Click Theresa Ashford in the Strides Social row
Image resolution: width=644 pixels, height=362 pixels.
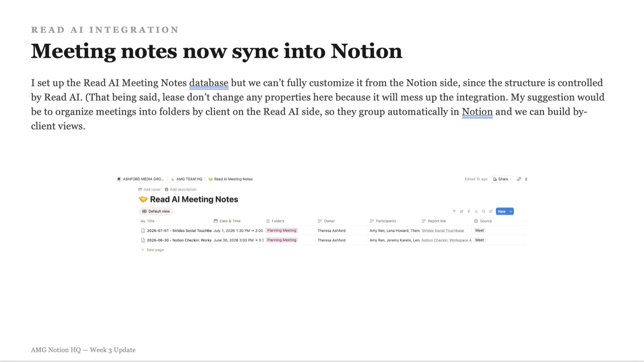click(x=331, y=231)
